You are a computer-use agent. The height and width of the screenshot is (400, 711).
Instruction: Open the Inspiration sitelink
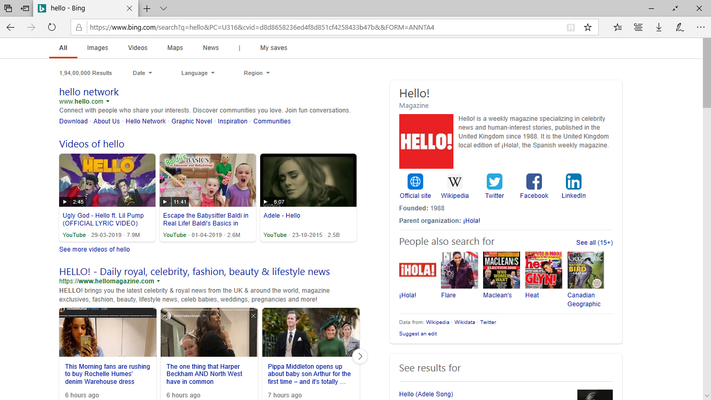click(x=232, y=121)
